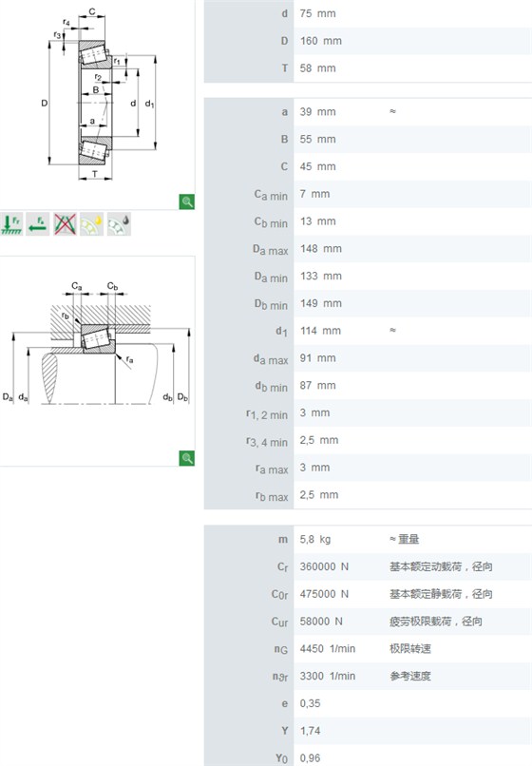The width and height of the screenshot is (532, 766).
Task: Select the Cur 58000 N fatigue limit row
Action: pyautogui.click(x=368, y=622)
